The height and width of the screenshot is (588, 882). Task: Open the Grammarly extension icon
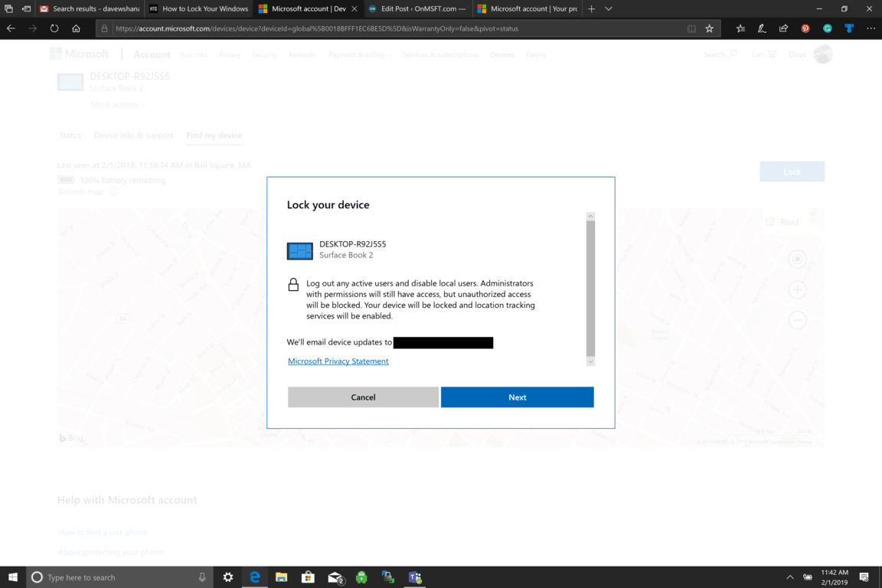[827, 28]
